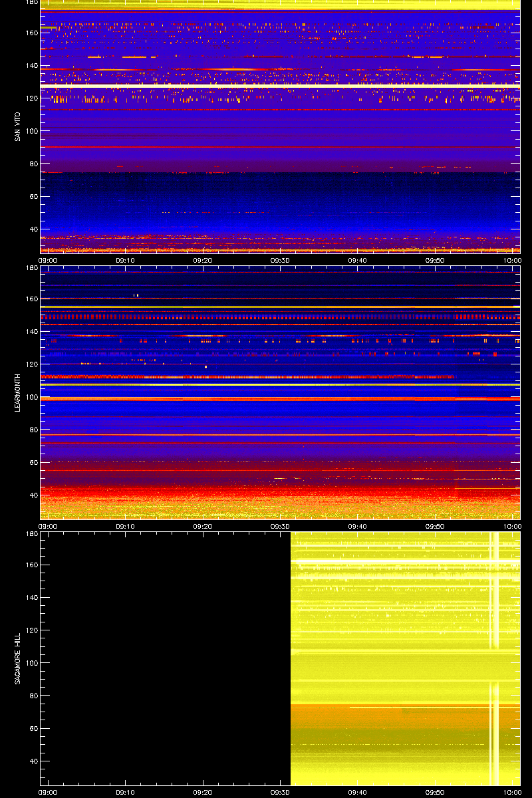The width and height of the screenshot is (532, 798).
Task: Click the 09:30 label under Learmonth panel
Action: click(x=280, y=527)
